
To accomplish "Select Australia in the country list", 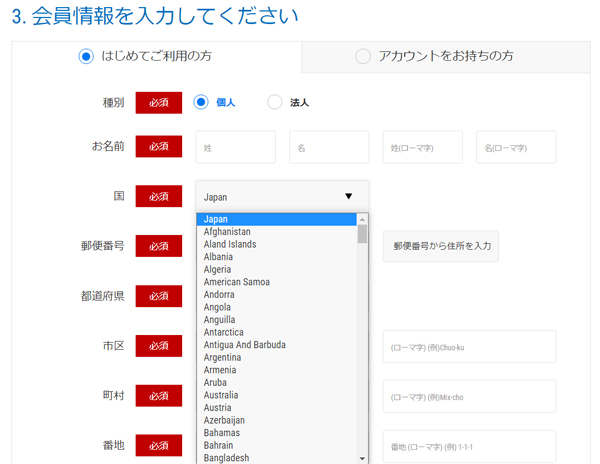I will [x=276, y=395].
